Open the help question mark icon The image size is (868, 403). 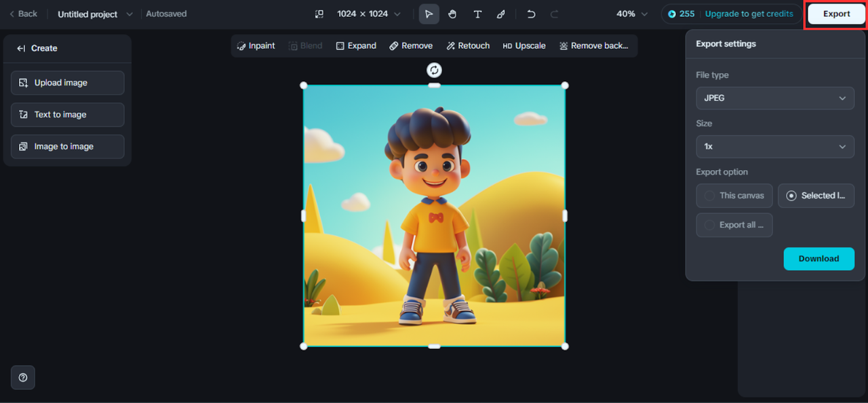[23, 377]
